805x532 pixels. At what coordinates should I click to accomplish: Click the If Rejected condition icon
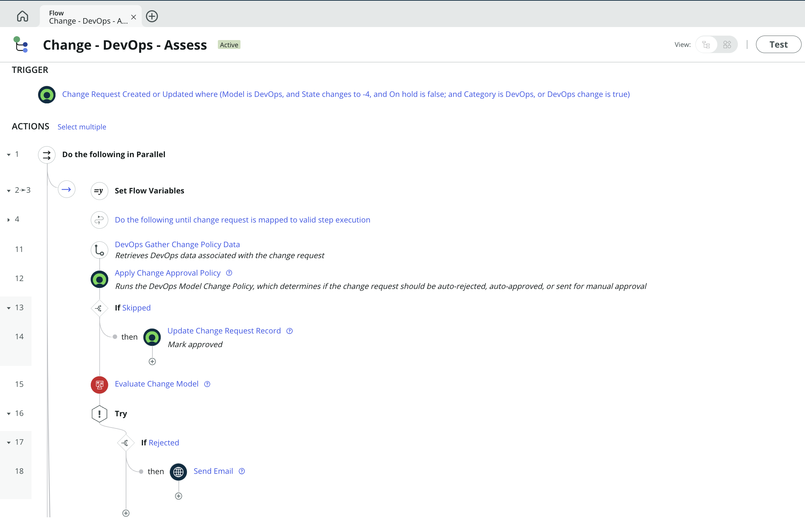[126, 443]
